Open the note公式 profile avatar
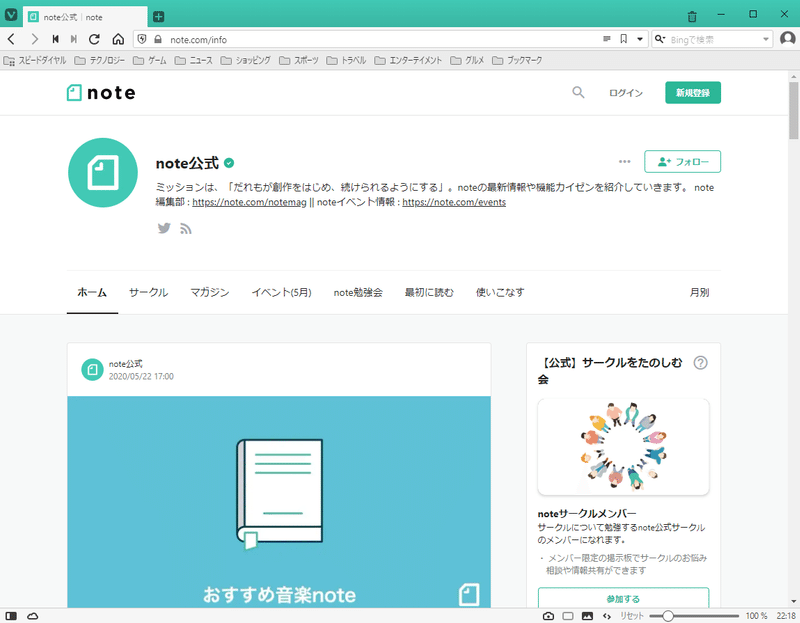The image size is (800, 623). [x=103, y=172]
